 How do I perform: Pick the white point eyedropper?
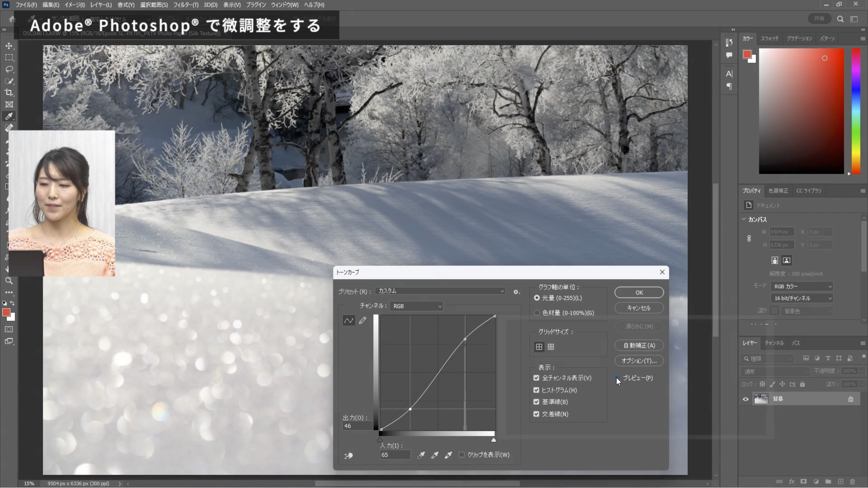coord(448,455)
